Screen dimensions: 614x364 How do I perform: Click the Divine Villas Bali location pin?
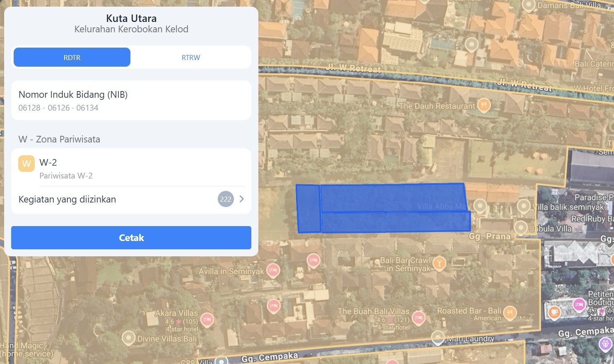pyautogui.click(x=128, y=338)
